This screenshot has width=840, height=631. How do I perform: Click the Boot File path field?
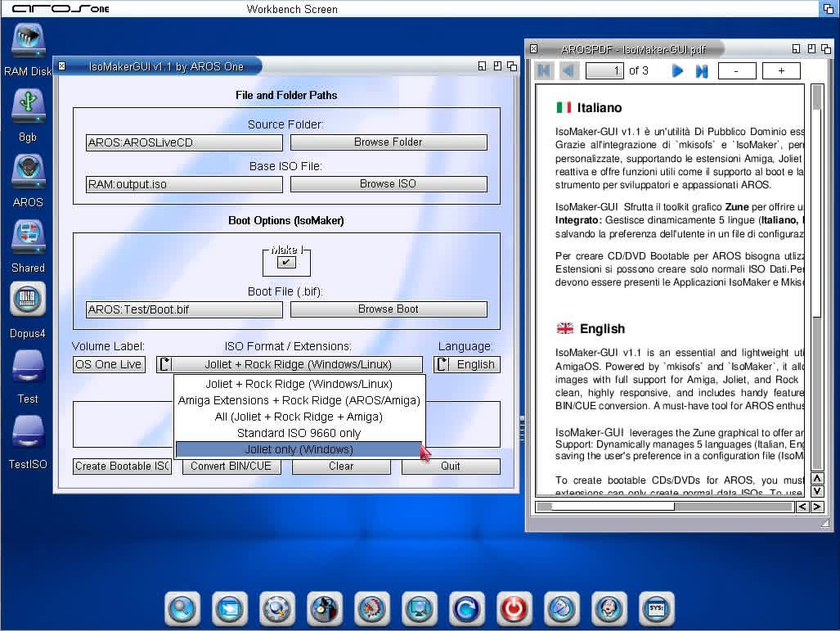[184, 310]
